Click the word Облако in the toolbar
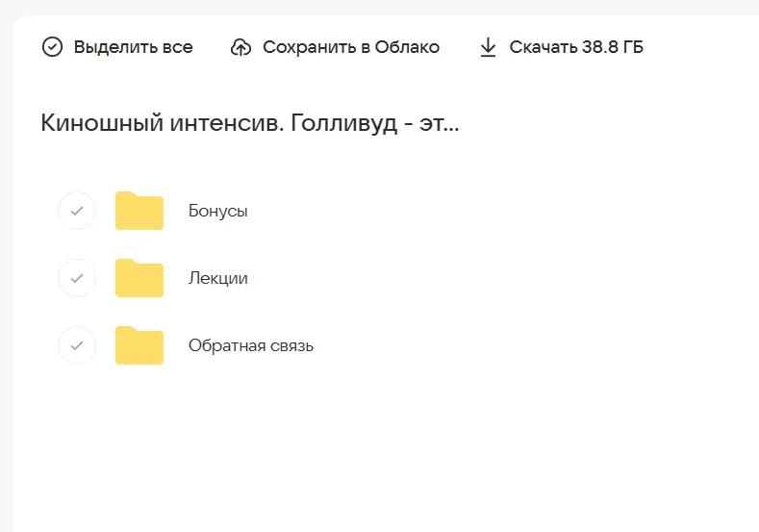 [408, 47]
